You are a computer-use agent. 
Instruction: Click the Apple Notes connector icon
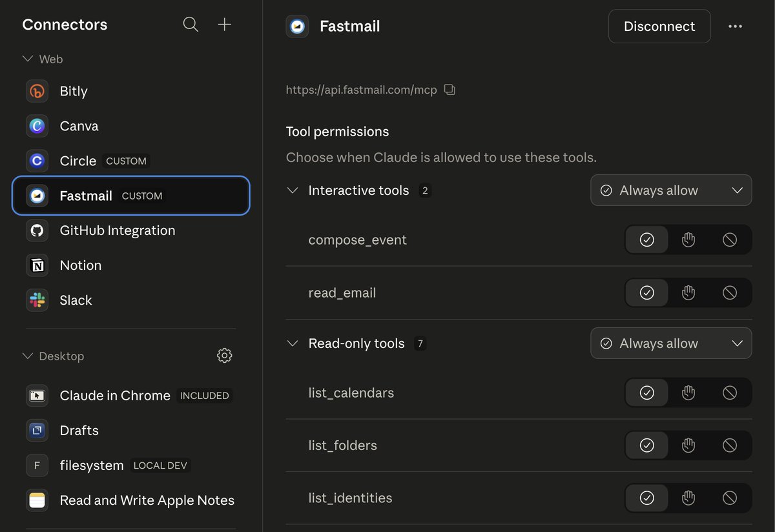coord(37,500)
